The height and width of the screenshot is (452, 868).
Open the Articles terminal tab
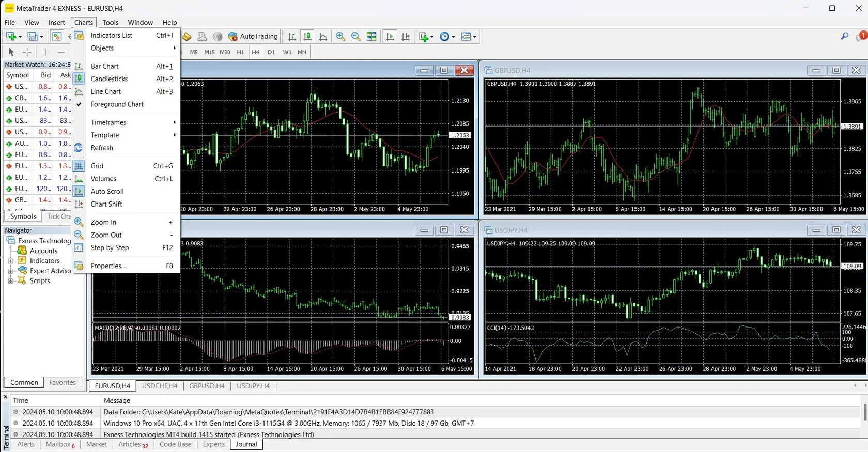coord(133,444)
